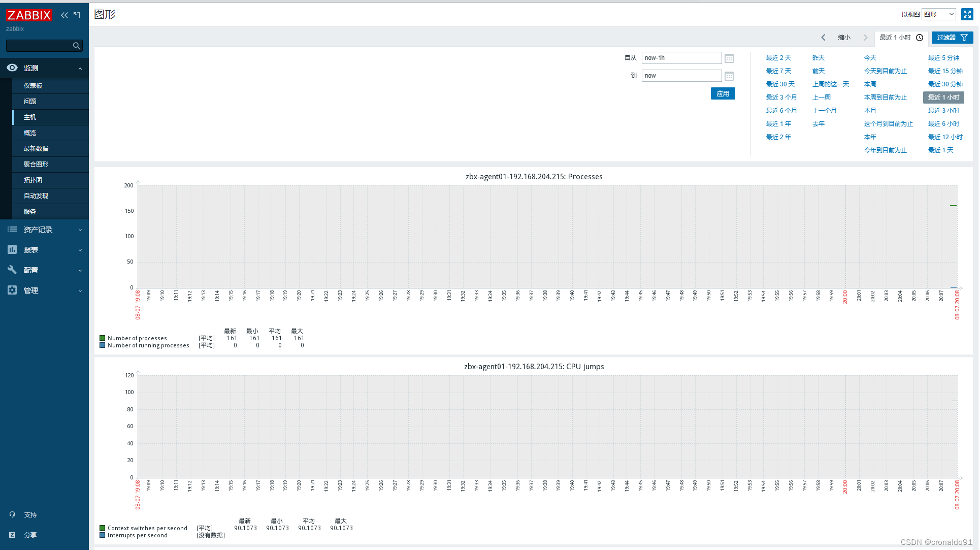Click blue Interrupts per second legend swatch
This screenshot has height=550, width=980.
[x=103, y=535]
